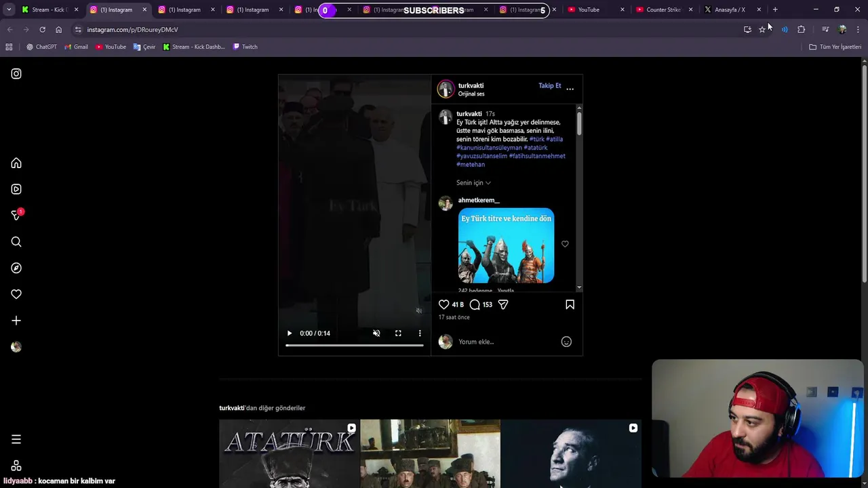Open hashtag #metehan in caption
The width and height of the screenshot is (868, 488).
click(471, 165)
